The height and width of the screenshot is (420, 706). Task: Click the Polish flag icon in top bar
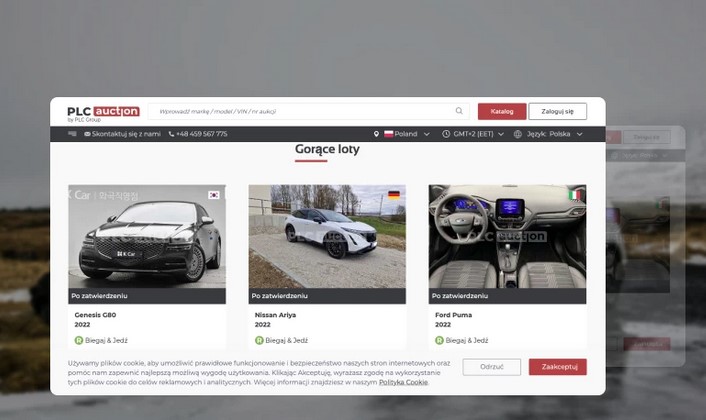pyautogui.click(x=389, y=134)
